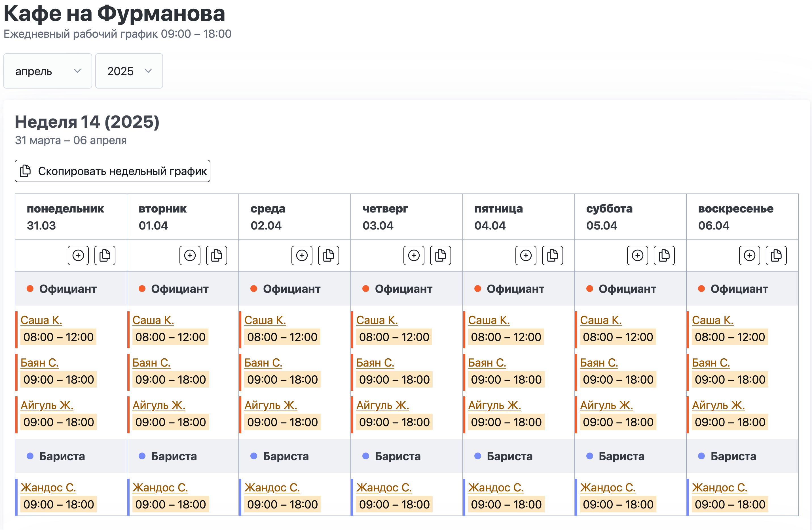Open the month dropdown showing апрель
This screenshot has width=812, height=530.
48,71
